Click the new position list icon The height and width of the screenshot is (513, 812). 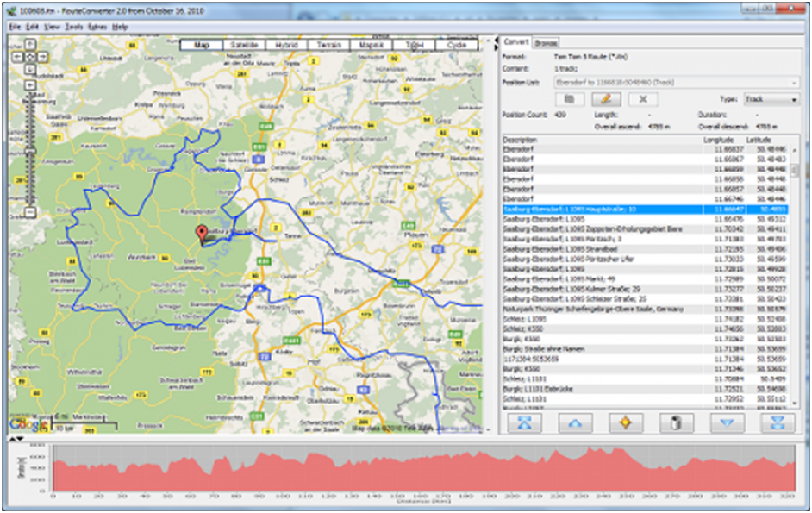[x=570, y=98]
